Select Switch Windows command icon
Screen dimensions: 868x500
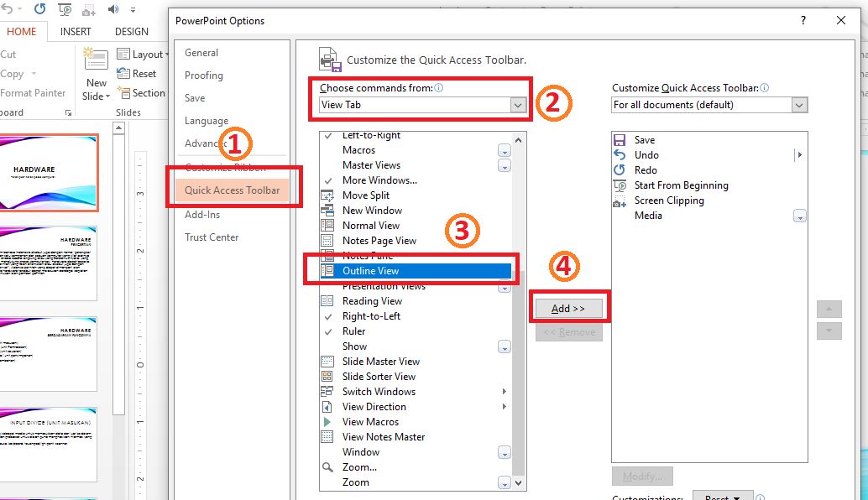point(327,391)
